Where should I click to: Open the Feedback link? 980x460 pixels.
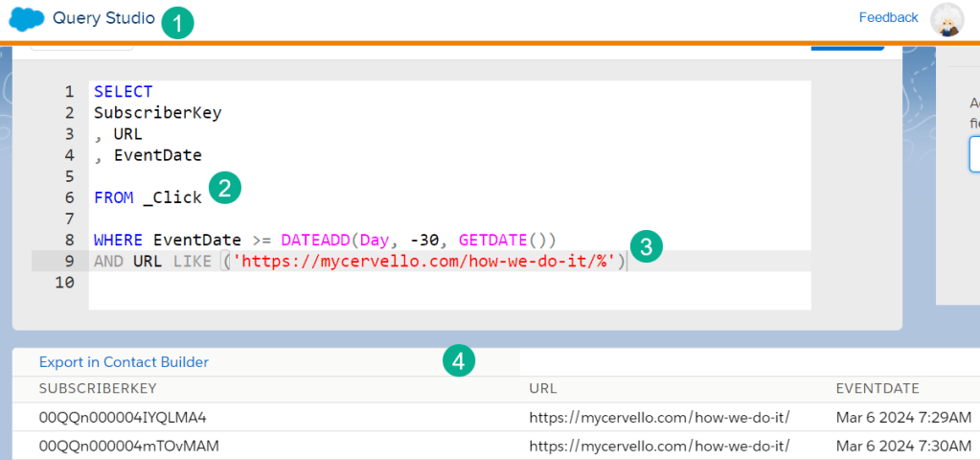pyautogui.click(x=888, y=17)
